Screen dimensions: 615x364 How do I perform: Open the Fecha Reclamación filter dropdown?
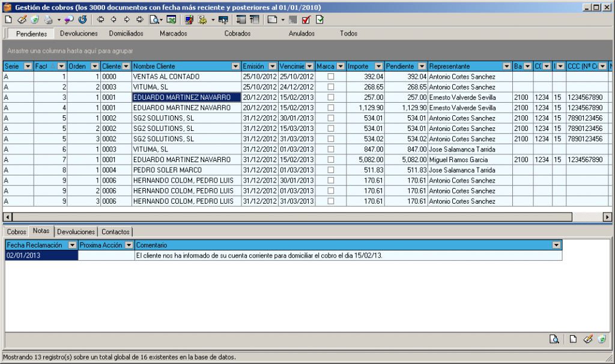[73, 245]
